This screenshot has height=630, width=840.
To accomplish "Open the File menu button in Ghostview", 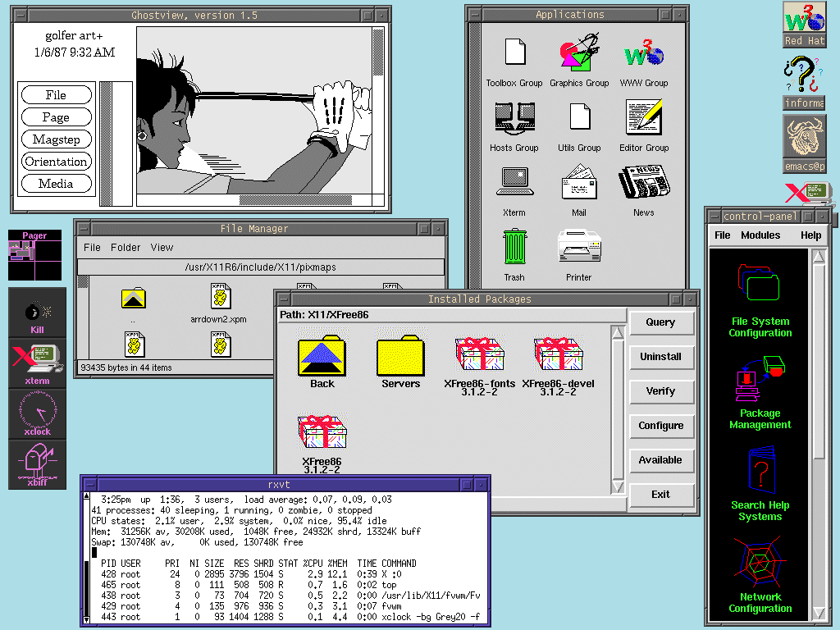I will tap(57, 95).
